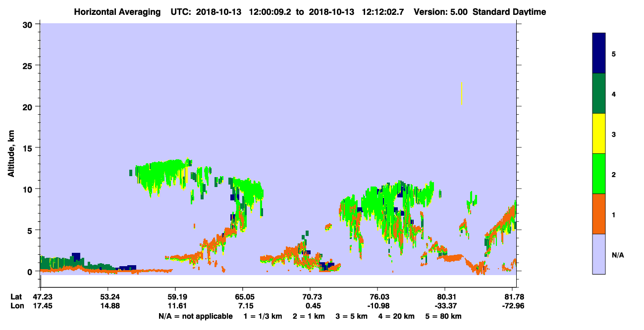Image resolution: width=644 pixels, height=330 pixels.
Task: Click 'N/A = not applicable' legend caption
Action: click(x=196, y=316)
